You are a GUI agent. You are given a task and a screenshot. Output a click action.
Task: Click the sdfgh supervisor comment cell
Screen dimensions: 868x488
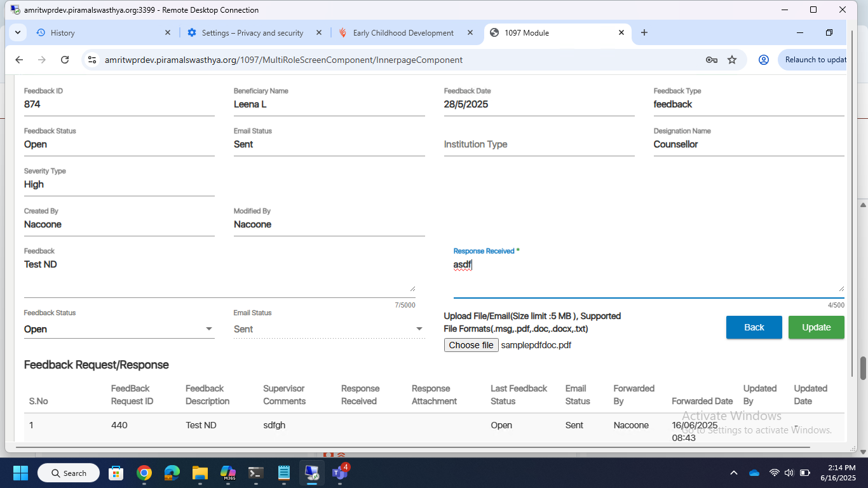click(275, 425)
